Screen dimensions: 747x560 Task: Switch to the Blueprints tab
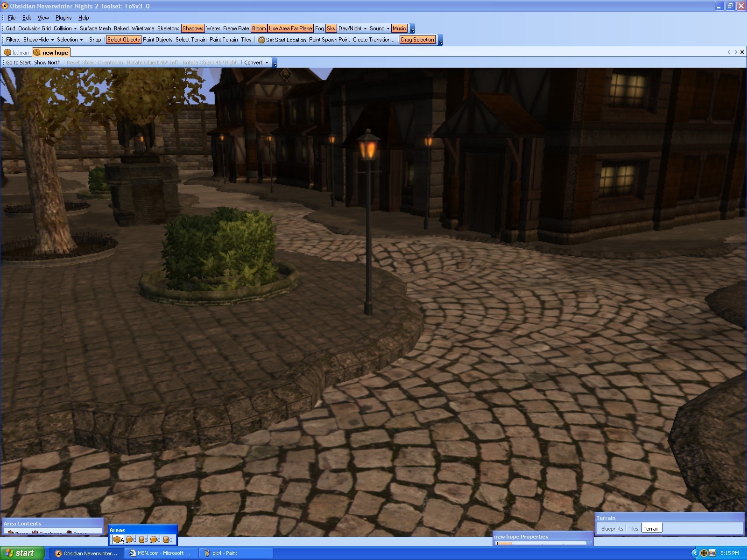pyautogui.click(x=612, y=529)
